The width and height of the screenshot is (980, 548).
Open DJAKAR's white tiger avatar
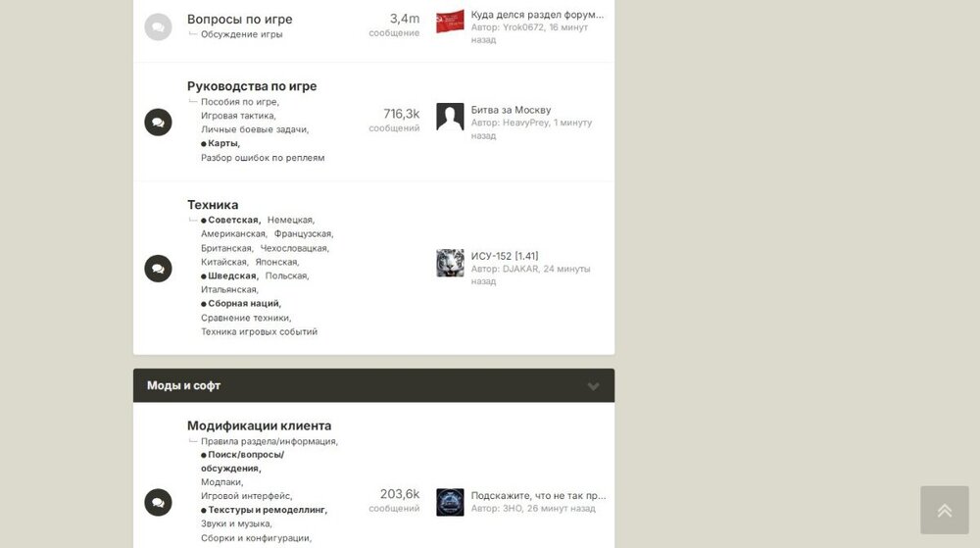(450, 263)
